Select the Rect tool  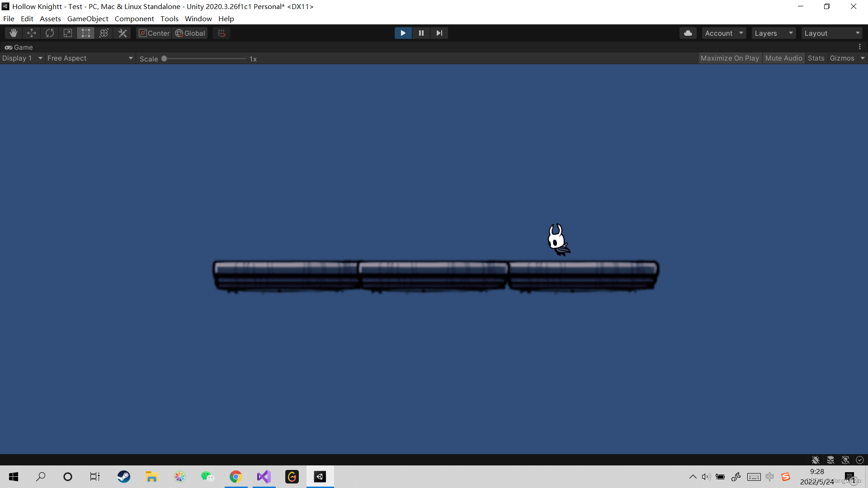[86, 33]
